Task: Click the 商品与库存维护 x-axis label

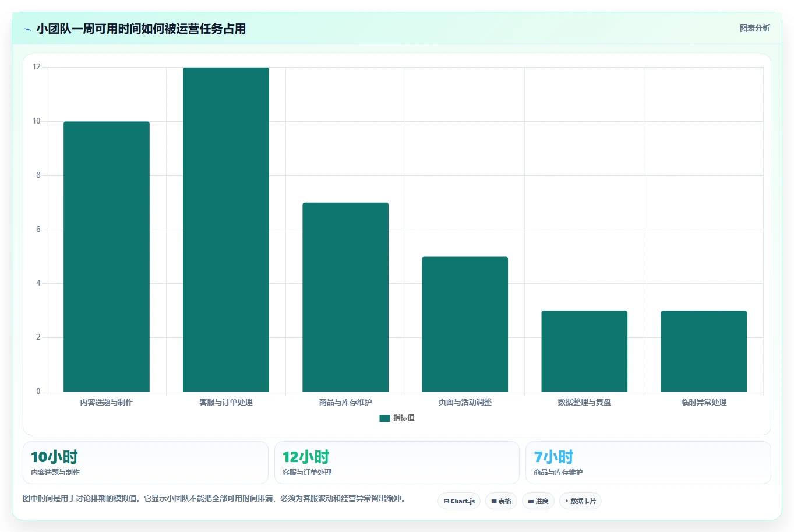Action: click(x=345, y=402)
